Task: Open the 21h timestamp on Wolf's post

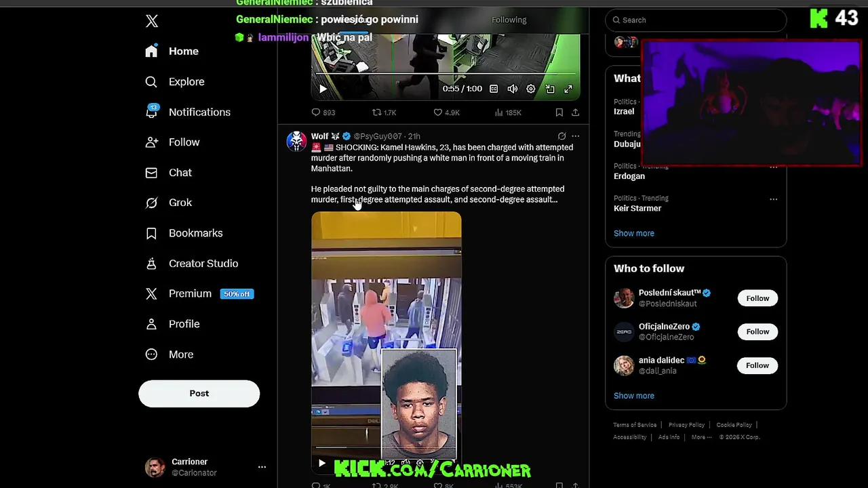Action: pos(414,136)
